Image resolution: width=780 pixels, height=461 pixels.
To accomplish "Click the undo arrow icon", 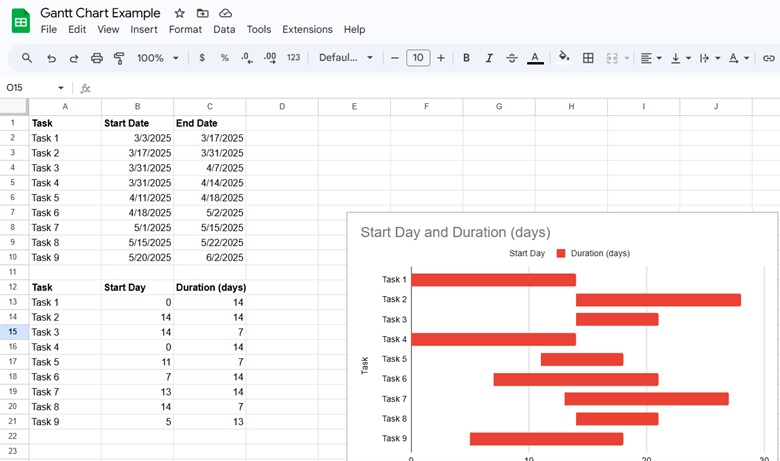I will click(x=51, y=58).
